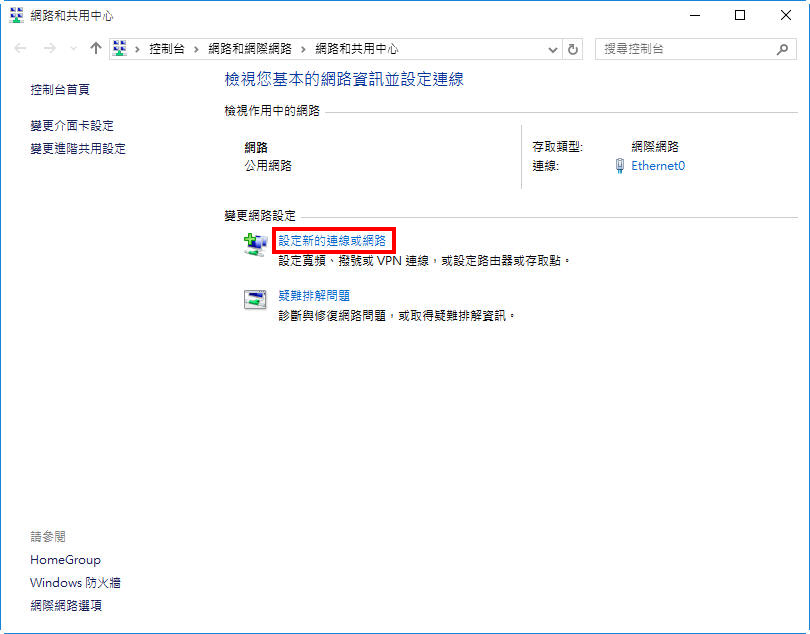Image resolution: width=810 pixels, height=634 pixels.
Task: Click the up arrow navigation button
Action: 96,49
